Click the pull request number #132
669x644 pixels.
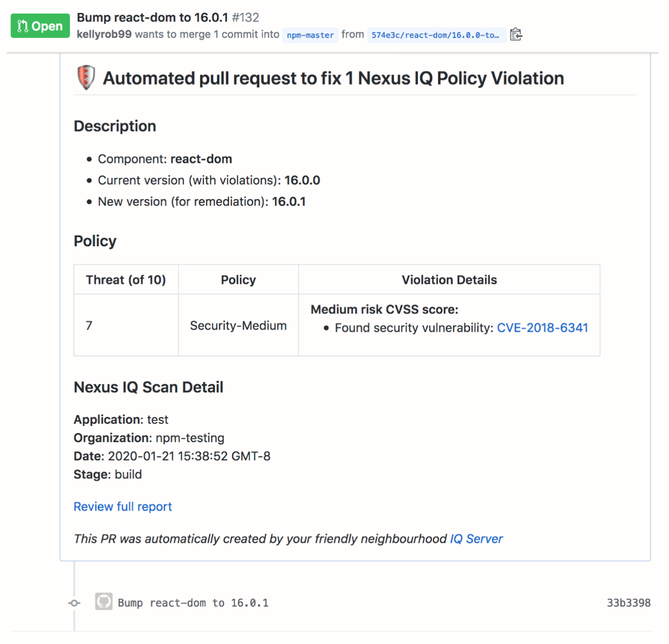pos(246,17)
